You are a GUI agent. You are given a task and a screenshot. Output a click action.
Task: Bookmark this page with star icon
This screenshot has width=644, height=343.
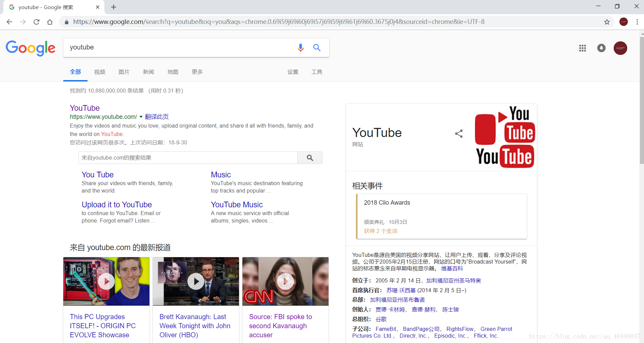pos(607,22)
